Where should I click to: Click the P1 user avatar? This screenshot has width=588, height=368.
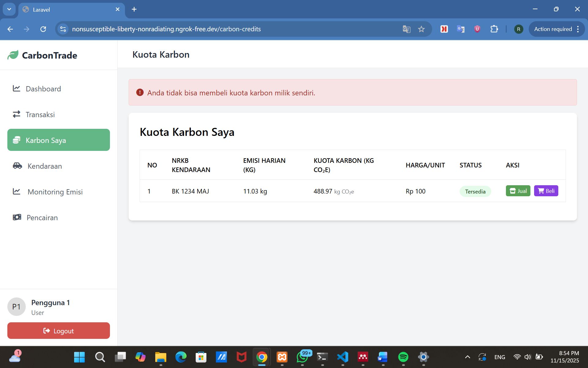pos(17,307)
